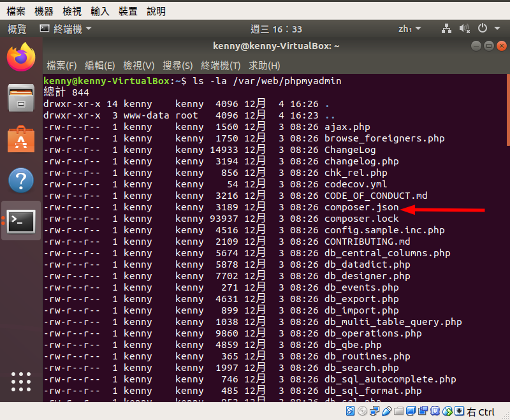
Task: Show applications grid in the dock
Action: point(21,382)
